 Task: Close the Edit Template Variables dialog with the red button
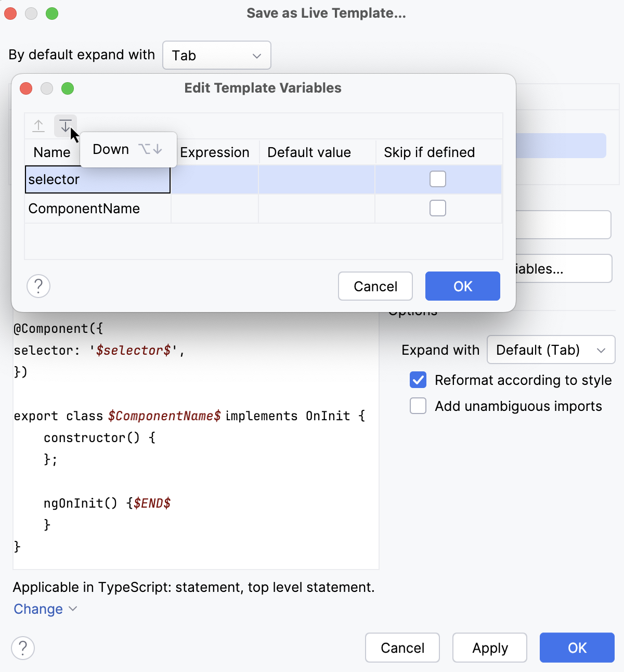point(26,88)
